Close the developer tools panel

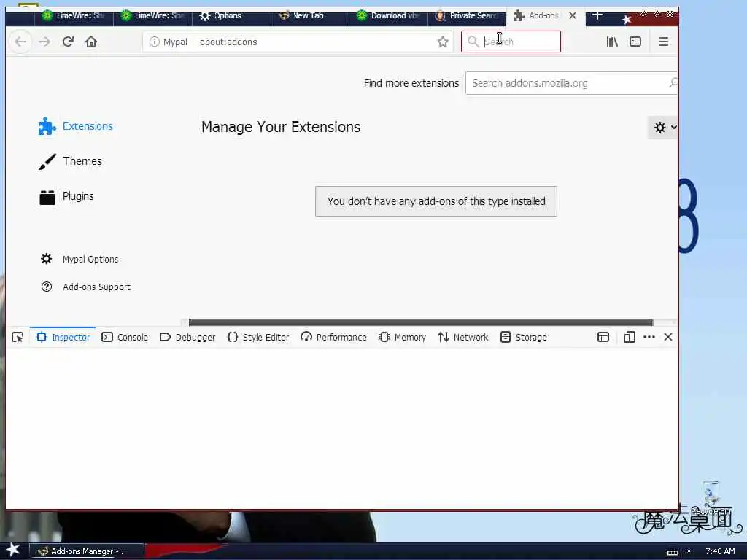668,337
